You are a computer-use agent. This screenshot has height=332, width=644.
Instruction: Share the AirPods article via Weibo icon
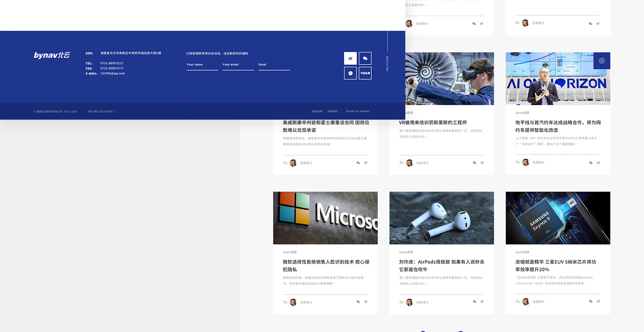482,302
